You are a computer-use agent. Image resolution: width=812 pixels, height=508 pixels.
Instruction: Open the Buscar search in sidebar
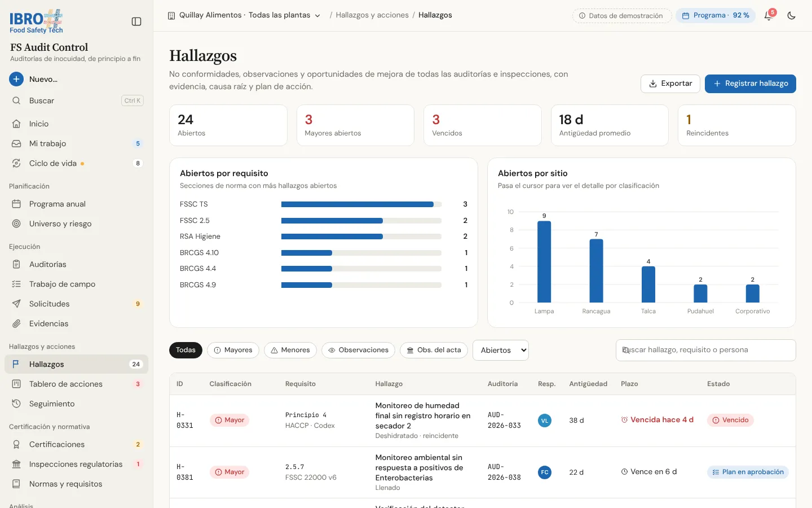pos(76,100)
